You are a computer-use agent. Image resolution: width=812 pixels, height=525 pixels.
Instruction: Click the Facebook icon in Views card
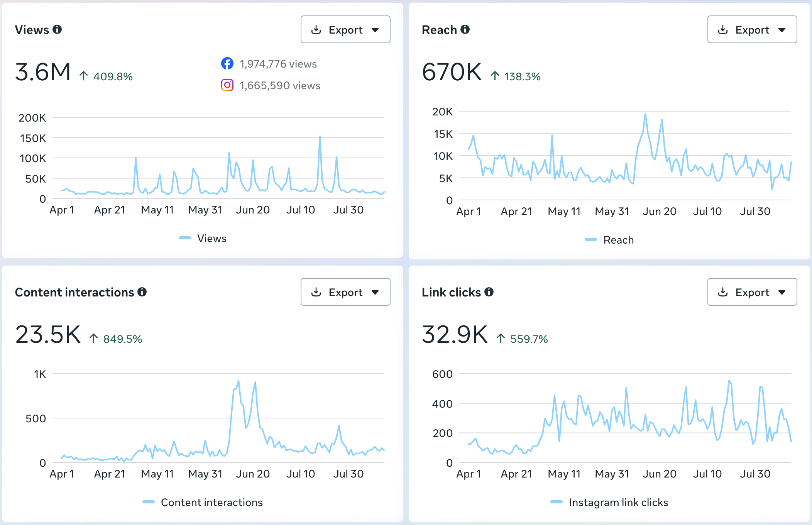[227, 63]
